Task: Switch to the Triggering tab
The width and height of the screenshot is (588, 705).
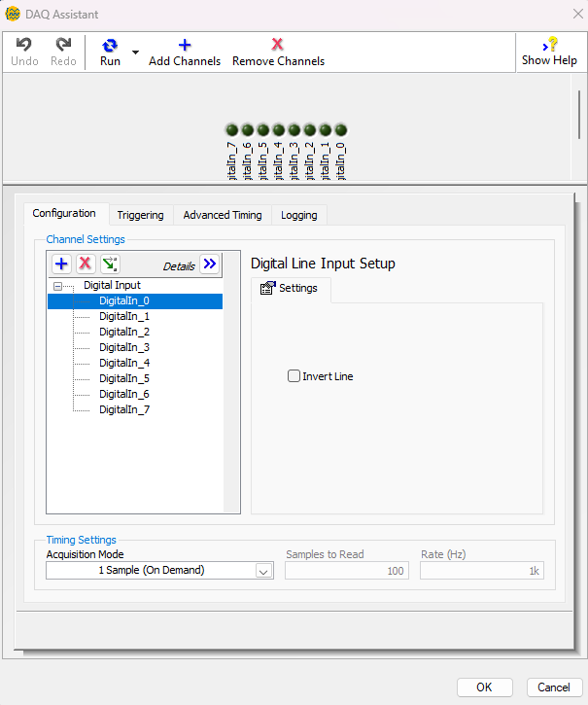Action: (140, 215)
